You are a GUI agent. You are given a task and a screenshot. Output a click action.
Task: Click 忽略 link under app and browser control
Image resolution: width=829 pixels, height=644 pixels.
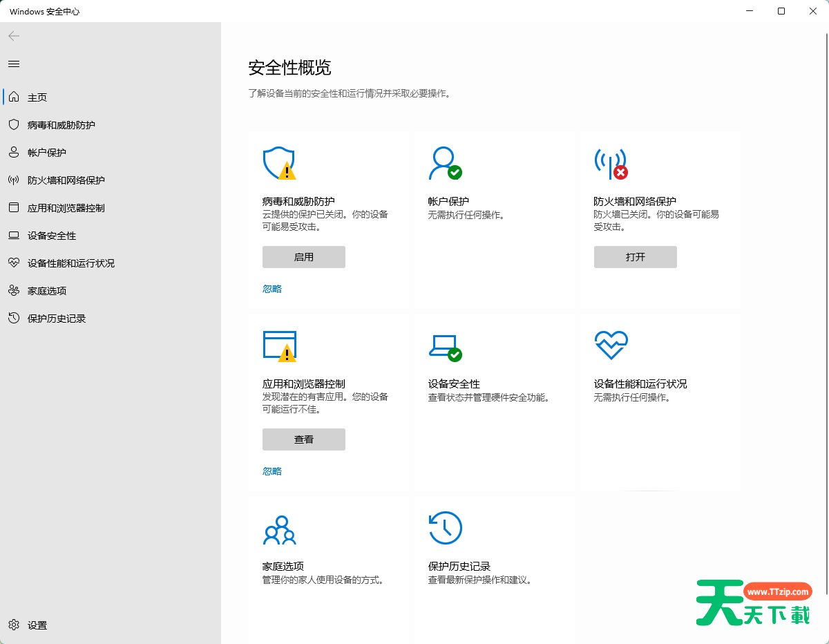(272, 471)
